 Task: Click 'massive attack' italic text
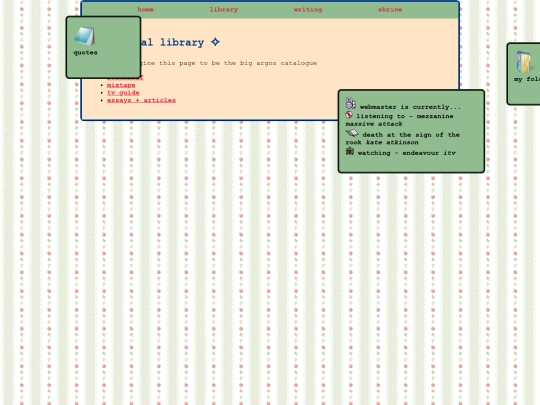pos(374,124)
